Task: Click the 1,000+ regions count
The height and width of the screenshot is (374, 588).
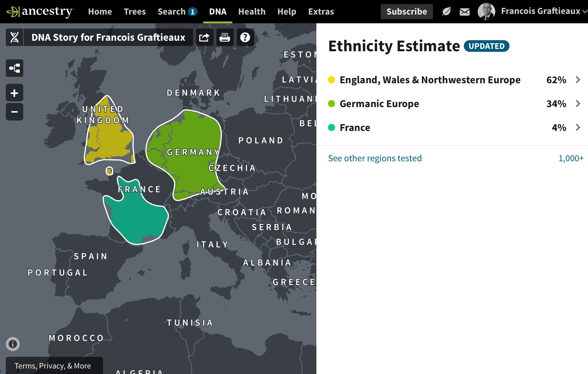Action: click(x=571, y=158)
